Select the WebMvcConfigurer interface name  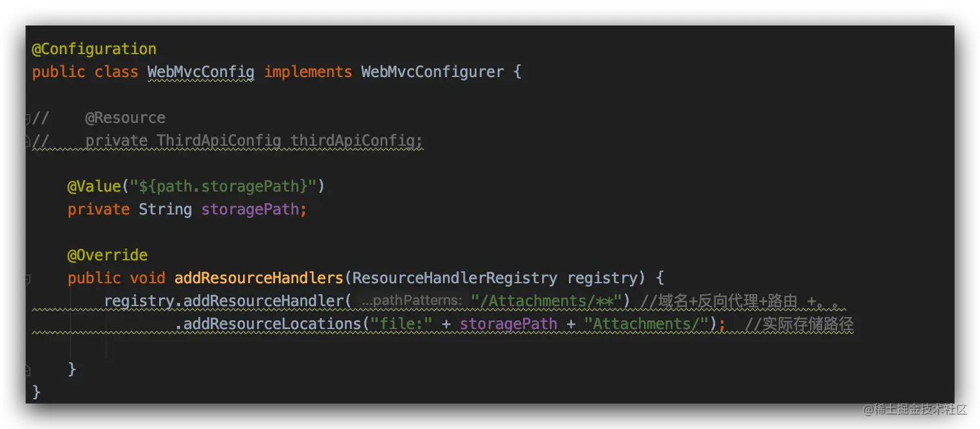click(x=432, y=72)
